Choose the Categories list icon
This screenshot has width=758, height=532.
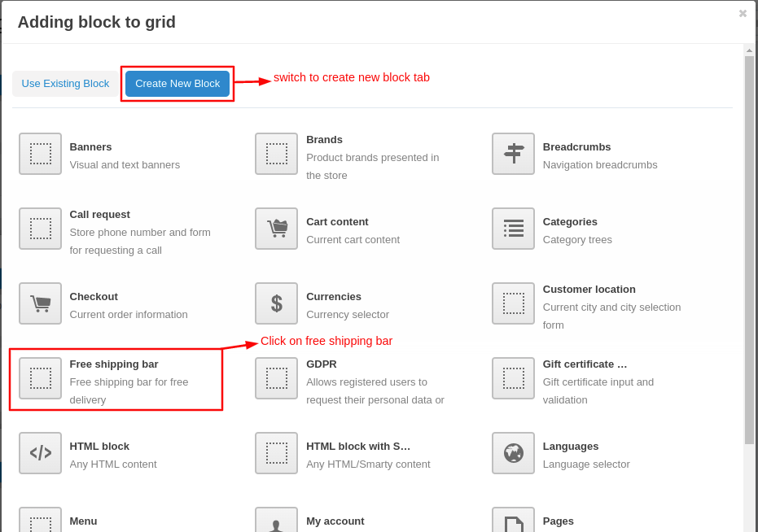click(514, 229)
